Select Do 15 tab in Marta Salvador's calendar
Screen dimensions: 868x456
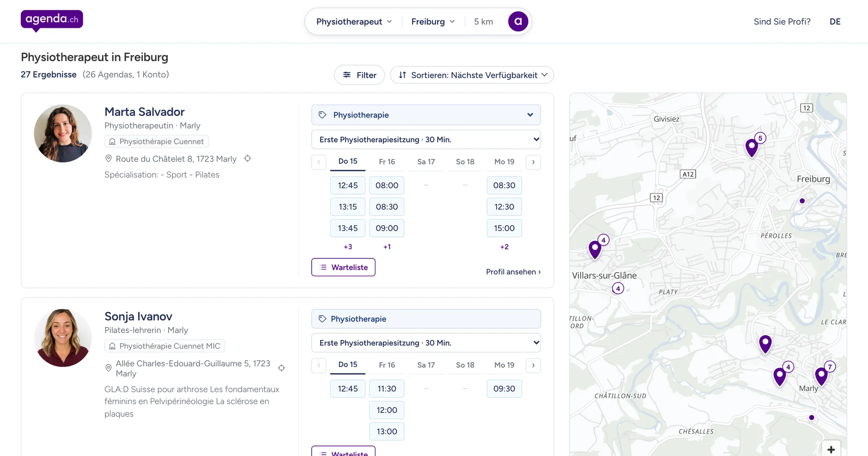coord(348,162)
